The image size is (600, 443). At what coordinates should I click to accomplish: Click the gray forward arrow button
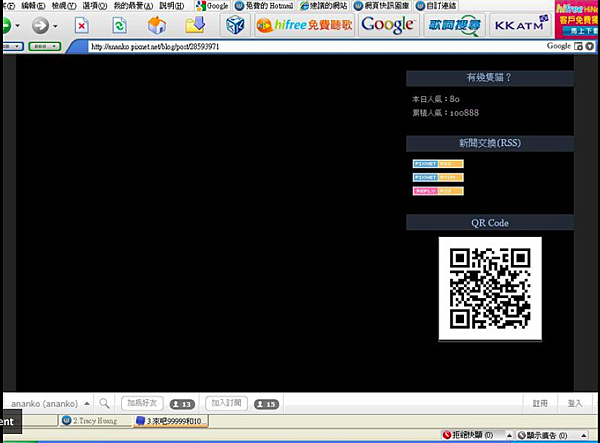40,26
